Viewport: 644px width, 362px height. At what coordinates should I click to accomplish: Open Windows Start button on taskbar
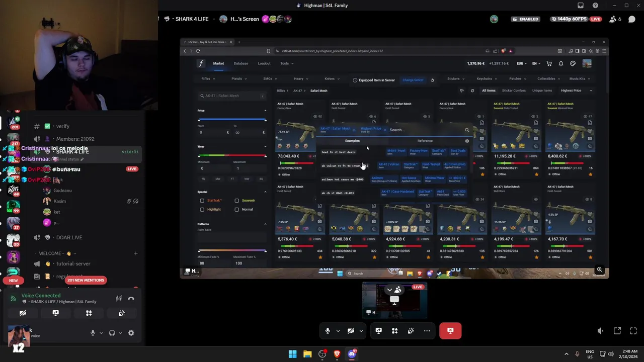coord(292,354)
